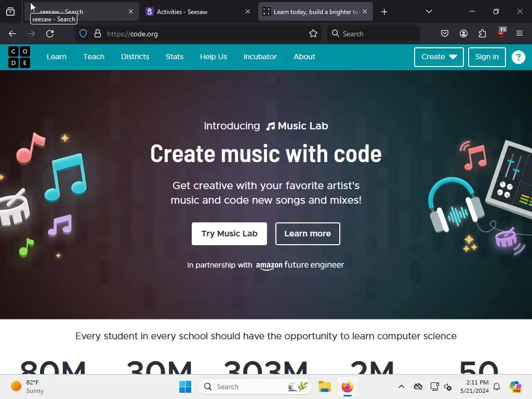Open the extensions puzzle icon
The image size is (532, 399).
(482, 34)
